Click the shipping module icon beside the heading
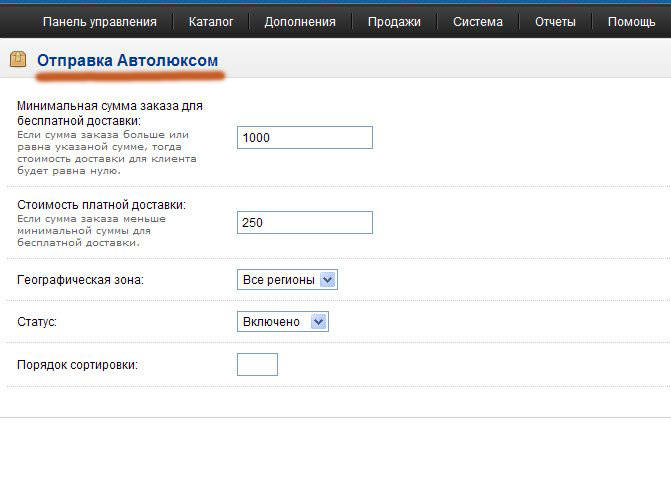This screenshot has height=483, width=671. click(x=17, y=60)
